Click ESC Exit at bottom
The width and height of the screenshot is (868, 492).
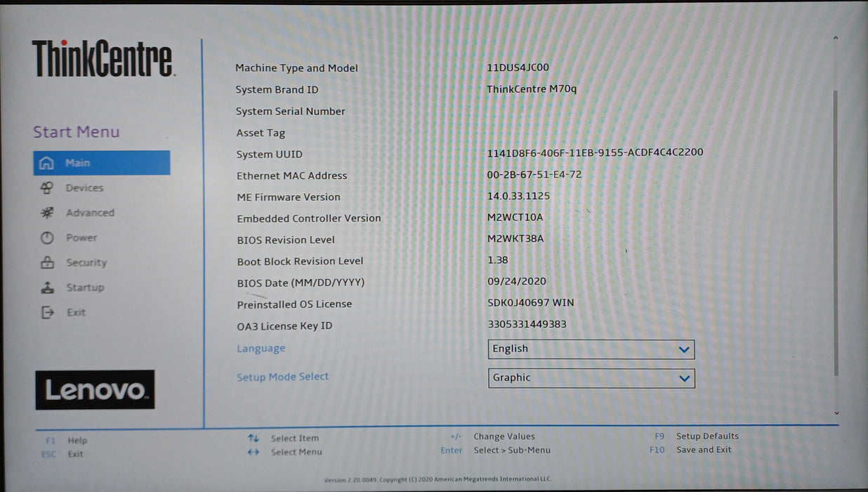pyautogui.click(x=63, y=454)
